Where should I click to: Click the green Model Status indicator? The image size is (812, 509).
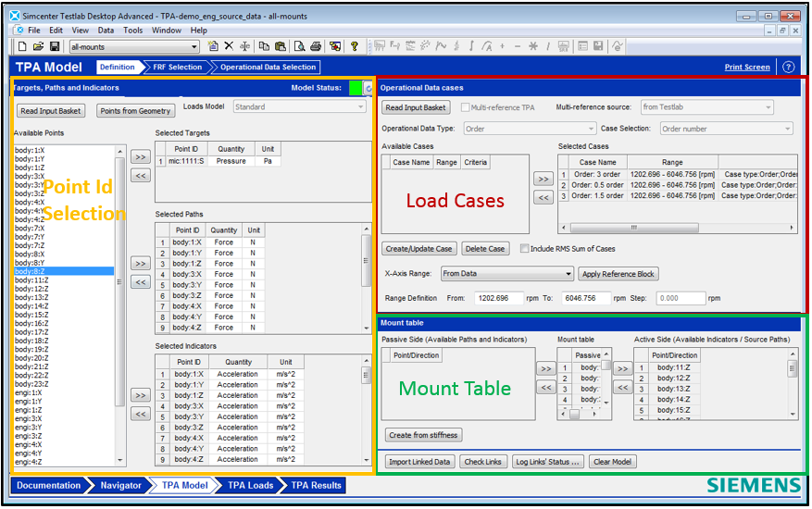(356, 88)
